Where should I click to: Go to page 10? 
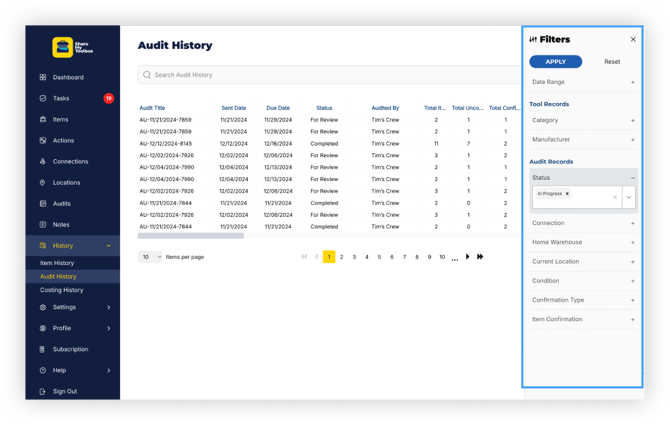[x=442, y=257]
